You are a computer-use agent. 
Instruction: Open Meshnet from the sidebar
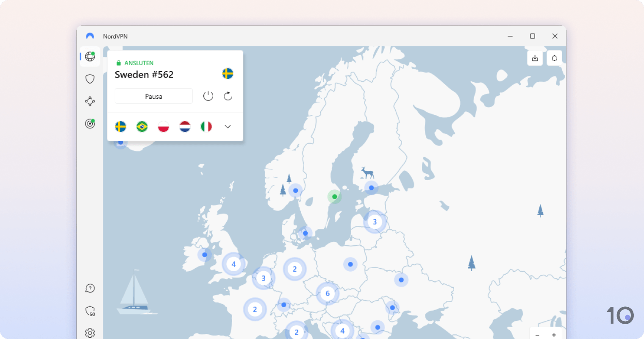pos(89,101)
